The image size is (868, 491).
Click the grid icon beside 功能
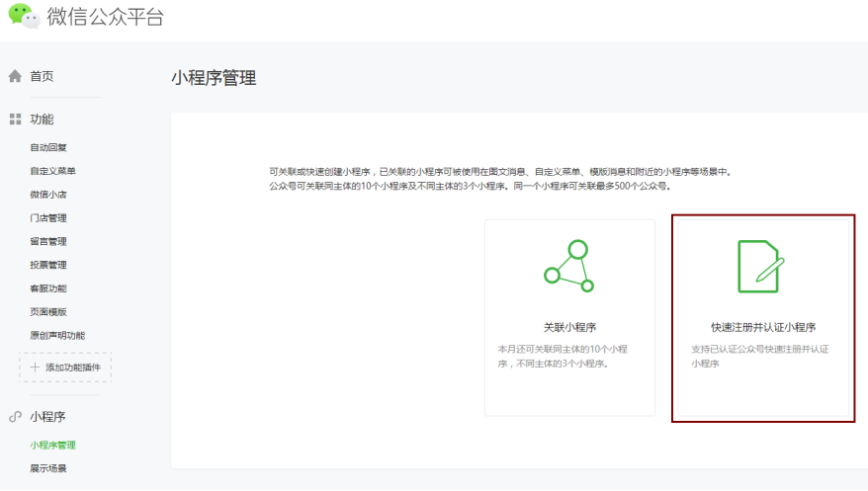pos(15,119)
